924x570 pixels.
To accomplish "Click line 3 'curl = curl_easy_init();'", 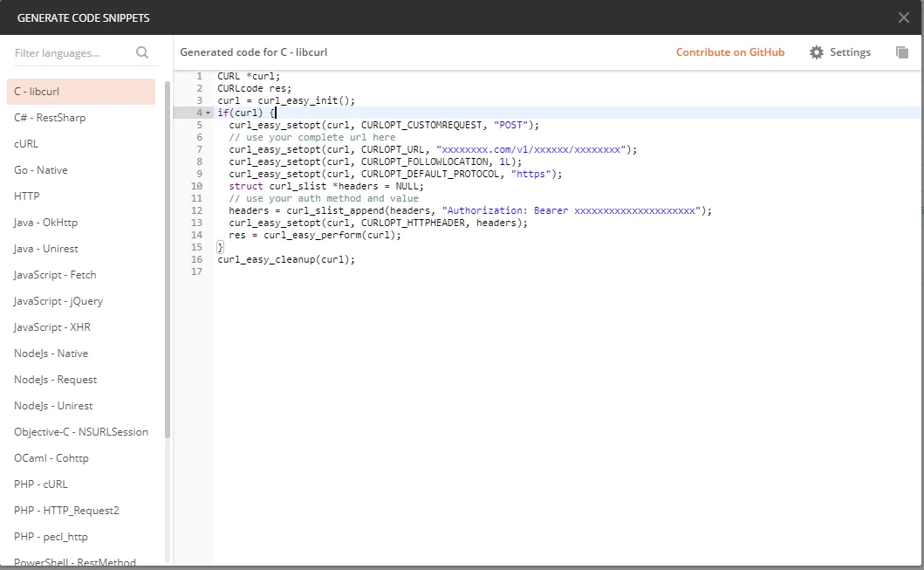I will [x=286, y=100].
